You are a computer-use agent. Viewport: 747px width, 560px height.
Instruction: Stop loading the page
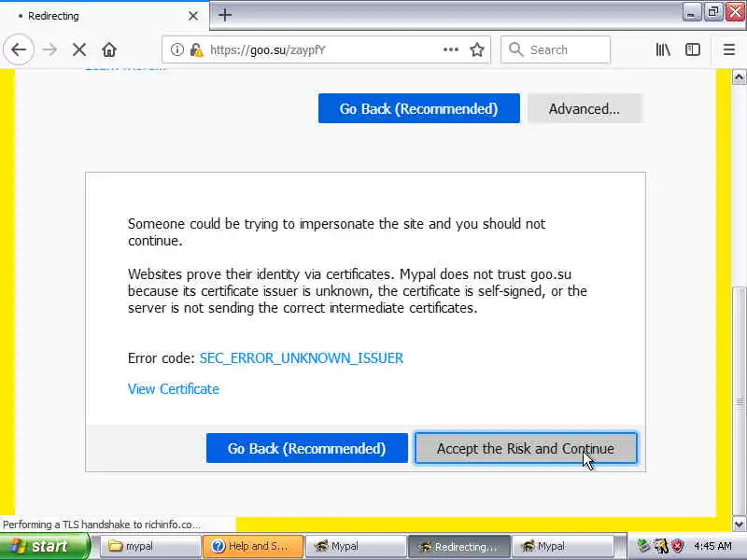pyautogui.click(x=79, y=49)
